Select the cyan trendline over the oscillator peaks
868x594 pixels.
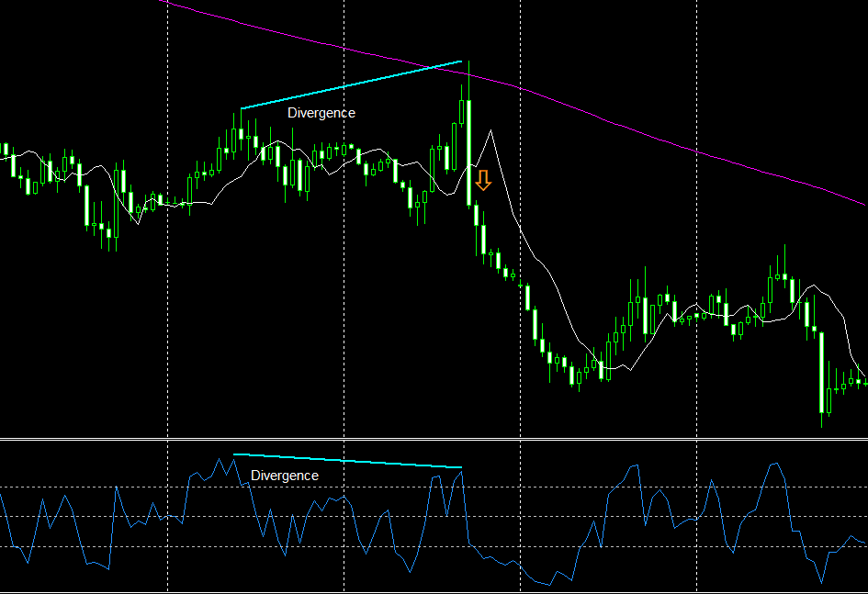click(347, 461)
